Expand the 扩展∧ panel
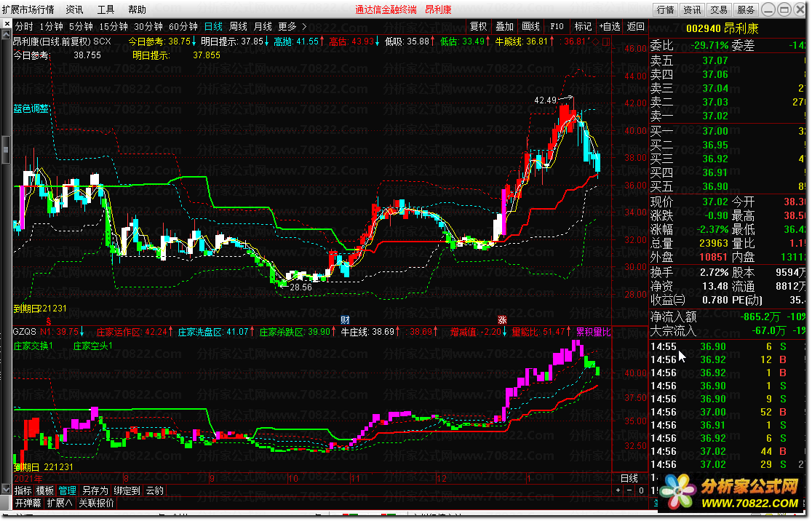Image resolution: width=812 pixels, height=521 pixels. click(60, 503)
